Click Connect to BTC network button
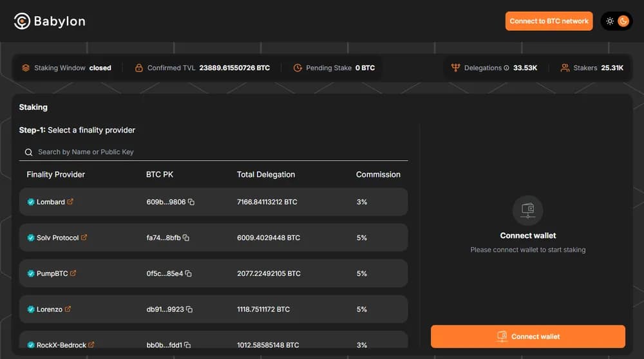Viewport: 644px width, 359px height. coord(549,21)
